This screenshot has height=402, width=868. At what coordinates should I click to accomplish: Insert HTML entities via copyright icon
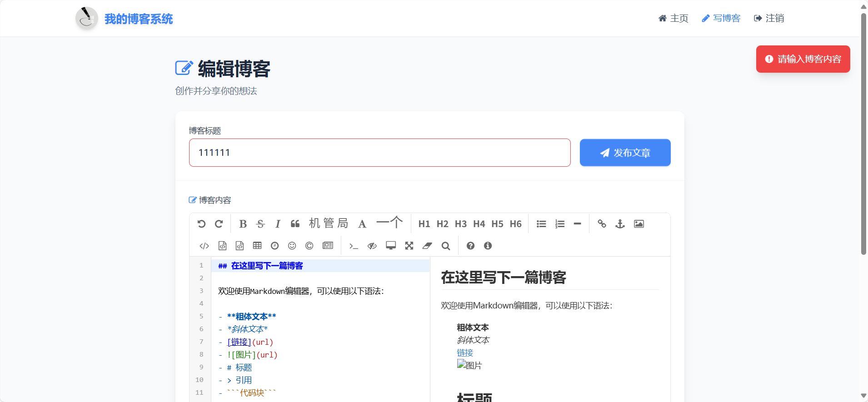309,246
